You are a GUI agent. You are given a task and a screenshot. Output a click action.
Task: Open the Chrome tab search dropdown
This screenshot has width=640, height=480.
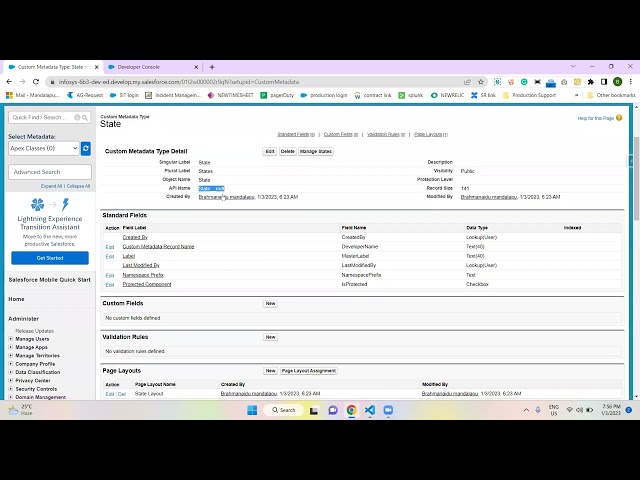pyautogui.click(x=573, y=66)
